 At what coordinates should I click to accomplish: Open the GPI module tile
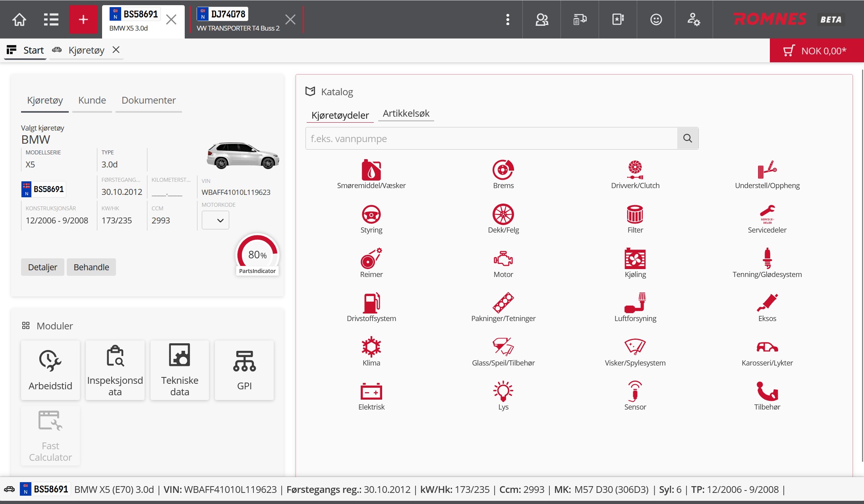coord(244,370)
